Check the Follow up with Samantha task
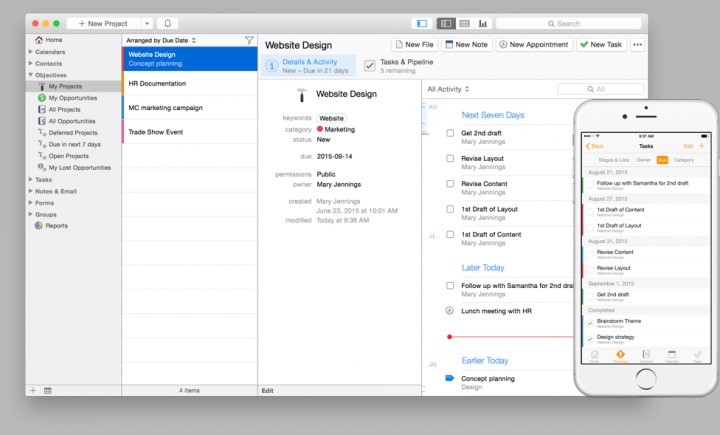 [450, 286]
